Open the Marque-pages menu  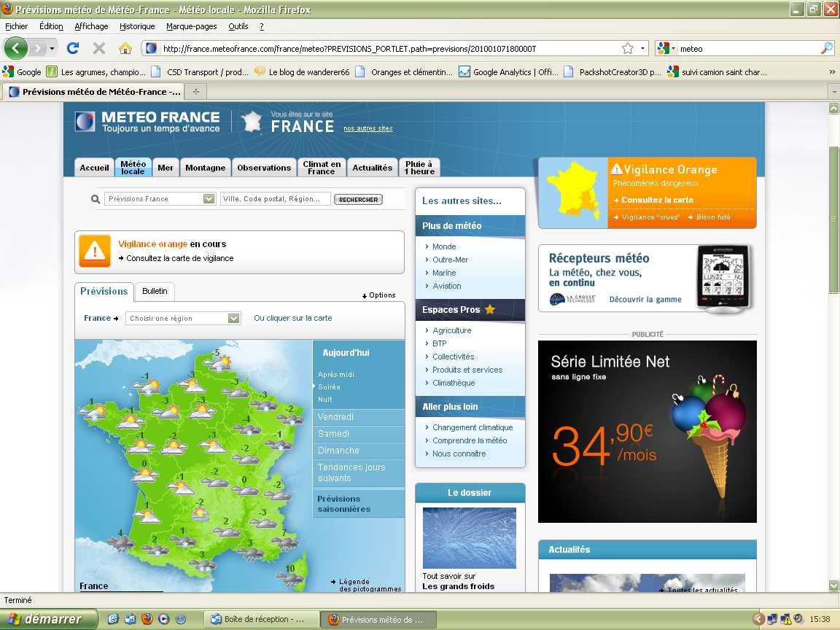coord(191,26)
